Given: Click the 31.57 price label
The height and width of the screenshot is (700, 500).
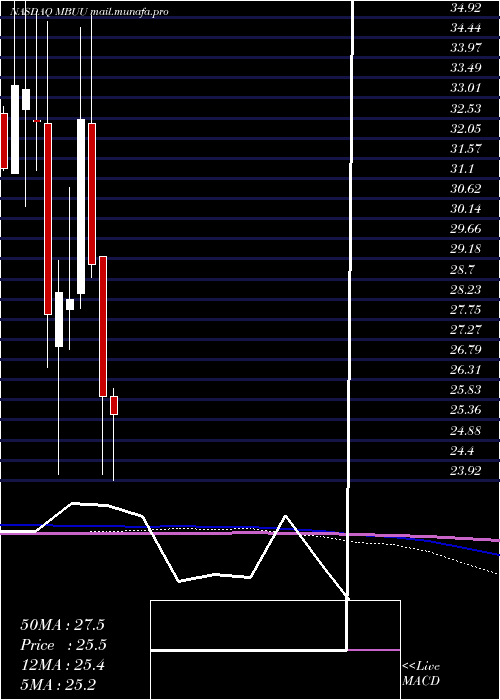Looking at the screenshot, I should tap(465, 149).
